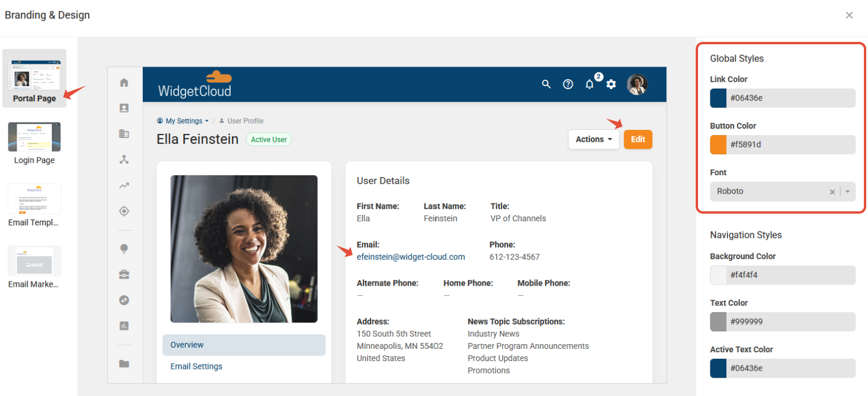Select the circular link icon in the sidebar
This screenshot has width=868, height=396.
[124, 300]
